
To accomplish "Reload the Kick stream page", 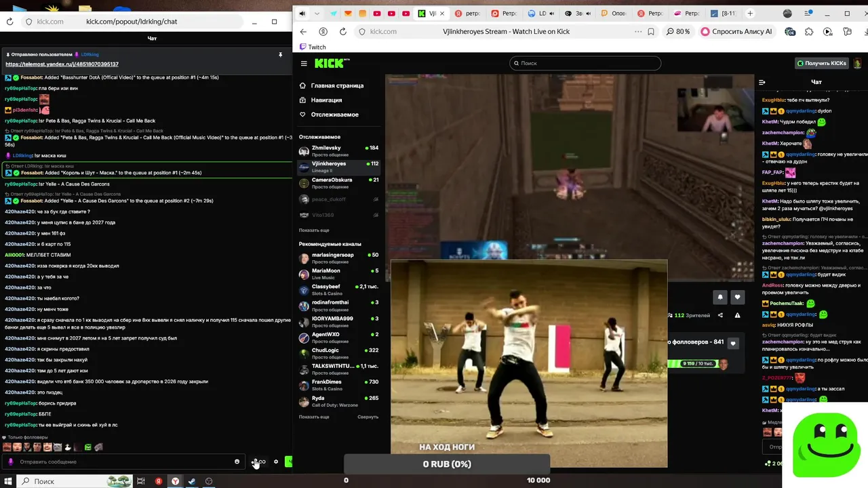I will point(342,31).
